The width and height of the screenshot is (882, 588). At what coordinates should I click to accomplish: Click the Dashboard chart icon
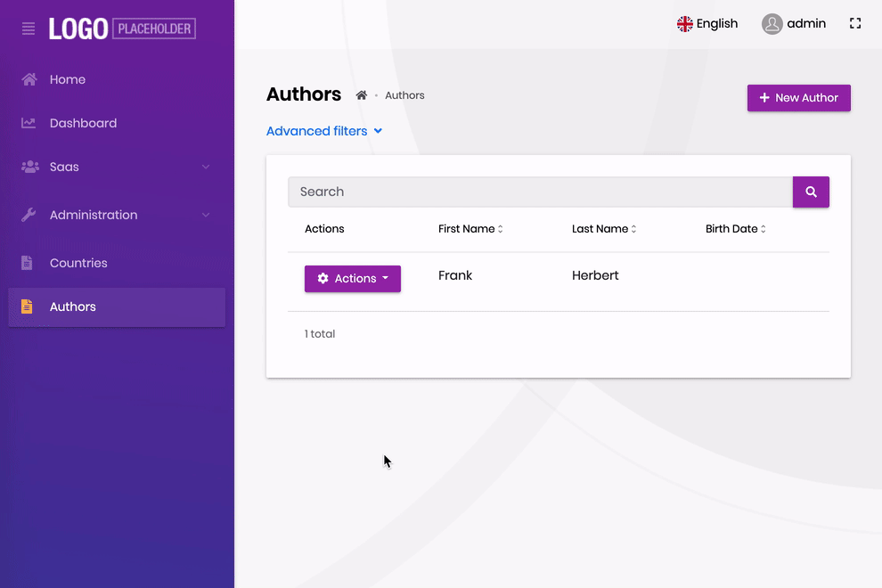click(29, 123)
